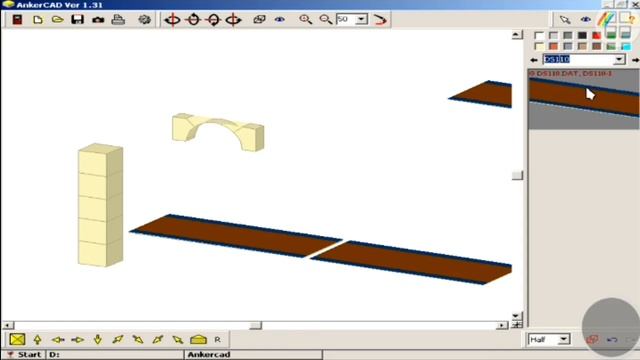Move stone right with the right arrow
This screenshot has height=360, width=640.
[78, 340]
